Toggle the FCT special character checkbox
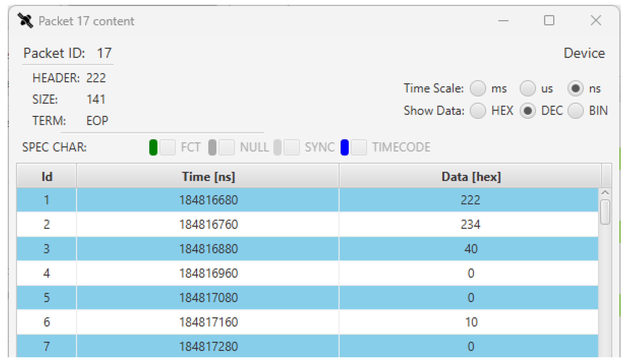Screen dimensions: 628x364 (x=167, y=147)
